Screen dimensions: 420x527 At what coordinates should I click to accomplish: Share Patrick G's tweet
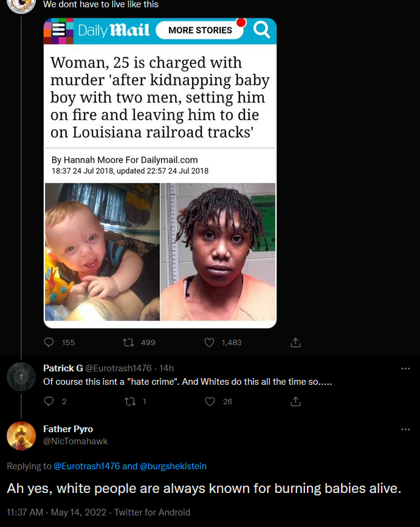click(295, 401)
